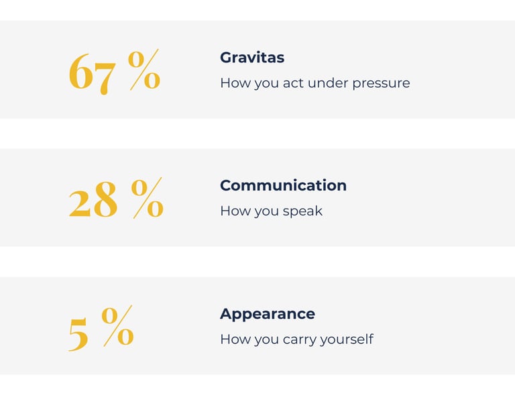Click the gold 28 number
The height and width of the screenshot is (420, 515).
94,200
